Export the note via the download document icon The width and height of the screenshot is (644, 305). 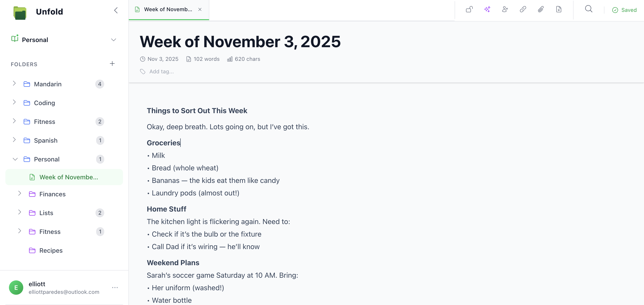pos(559,9)
